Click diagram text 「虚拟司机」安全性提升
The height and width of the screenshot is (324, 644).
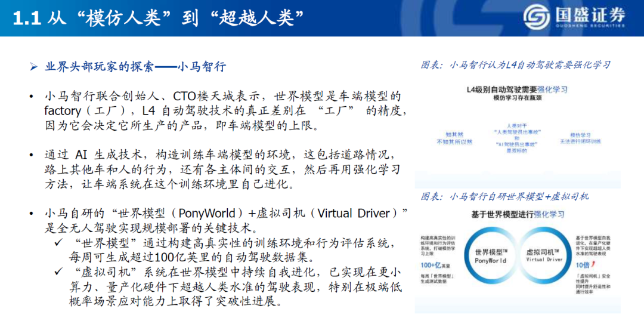tap(593, 279)
